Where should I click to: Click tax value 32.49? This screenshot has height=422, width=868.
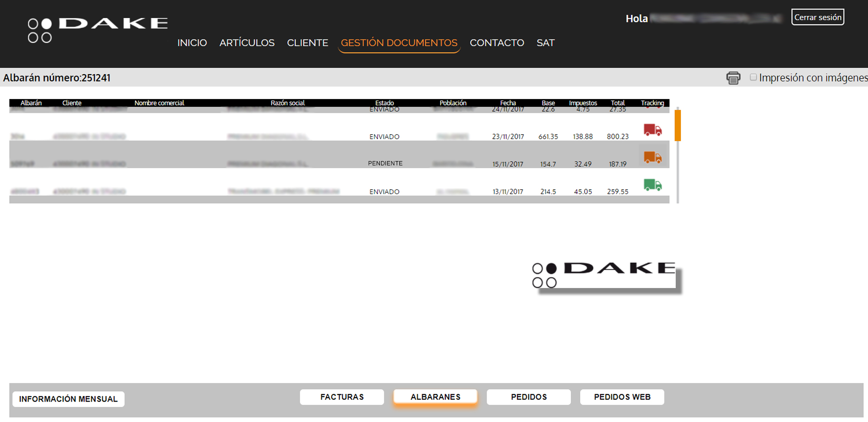point(583,164)
